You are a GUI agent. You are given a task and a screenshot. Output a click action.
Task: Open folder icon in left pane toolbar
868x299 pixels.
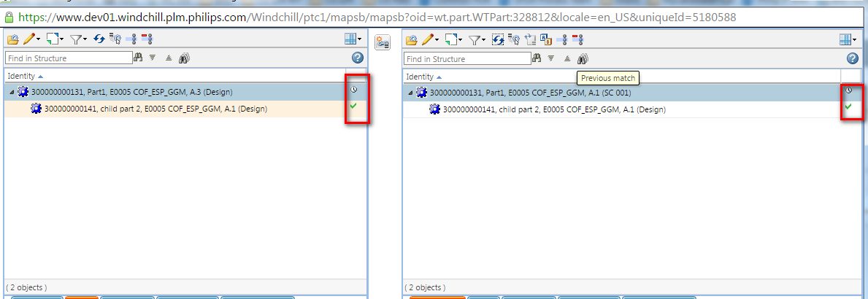pos(12,39)
